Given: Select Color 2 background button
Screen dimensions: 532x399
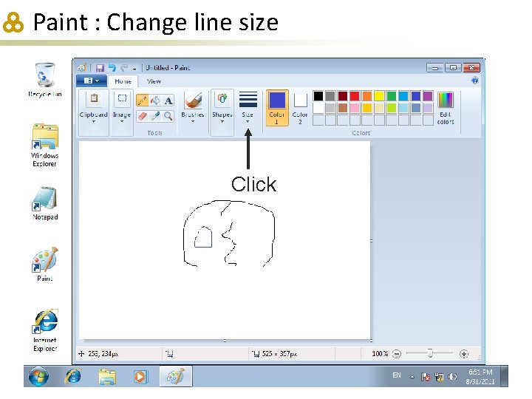Looking at the screenshot, I should click(300, 108).
